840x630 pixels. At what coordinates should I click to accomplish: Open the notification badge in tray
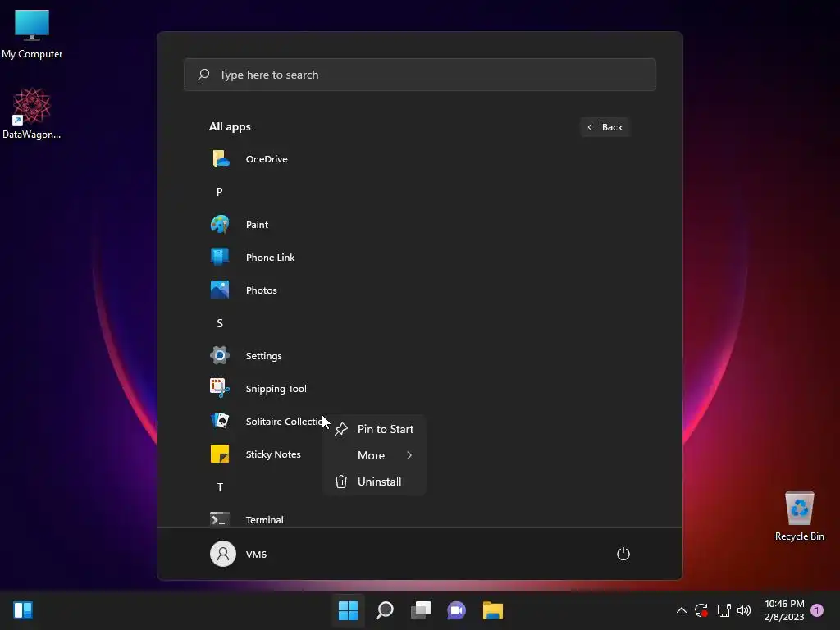[817, 610]
